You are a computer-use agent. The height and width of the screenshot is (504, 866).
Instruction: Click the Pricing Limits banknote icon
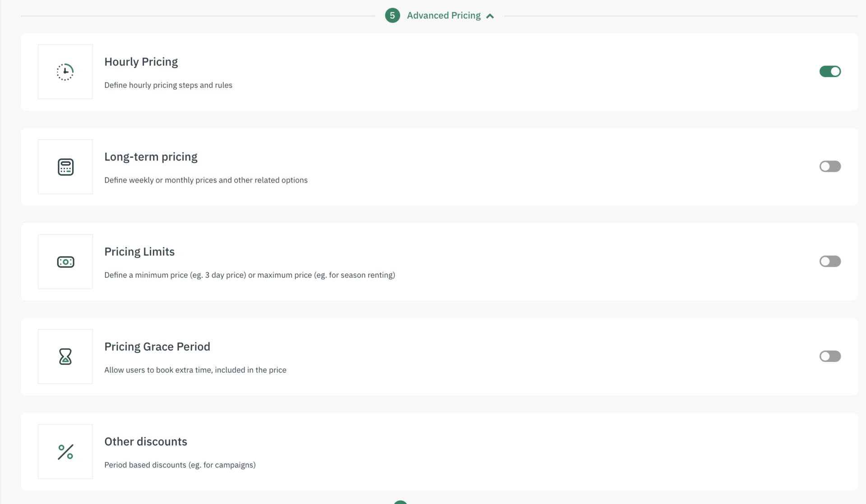tap(65, 261)
